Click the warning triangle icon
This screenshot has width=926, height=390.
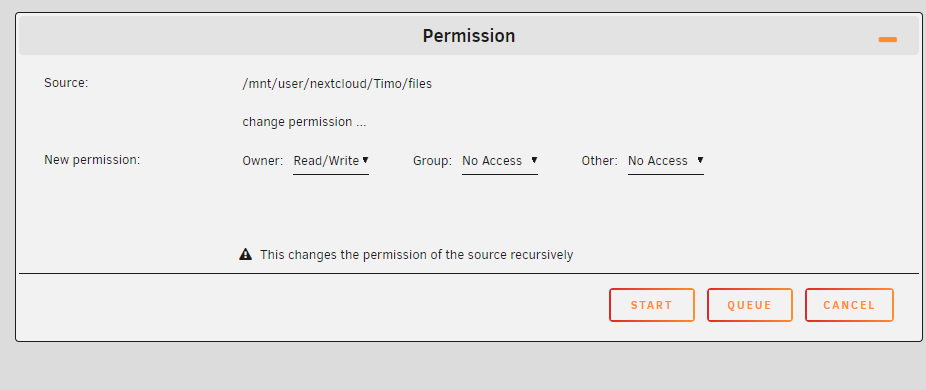246,255
